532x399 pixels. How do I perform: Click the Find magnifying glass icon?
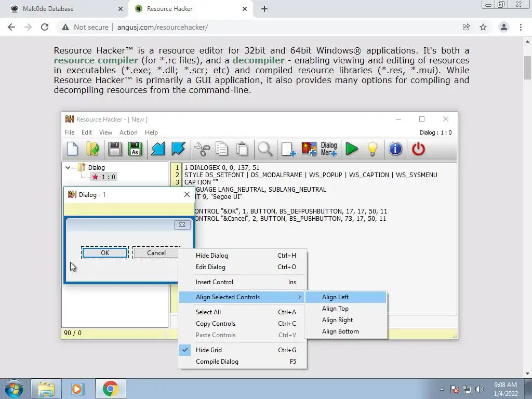click(x=265, y=149)
